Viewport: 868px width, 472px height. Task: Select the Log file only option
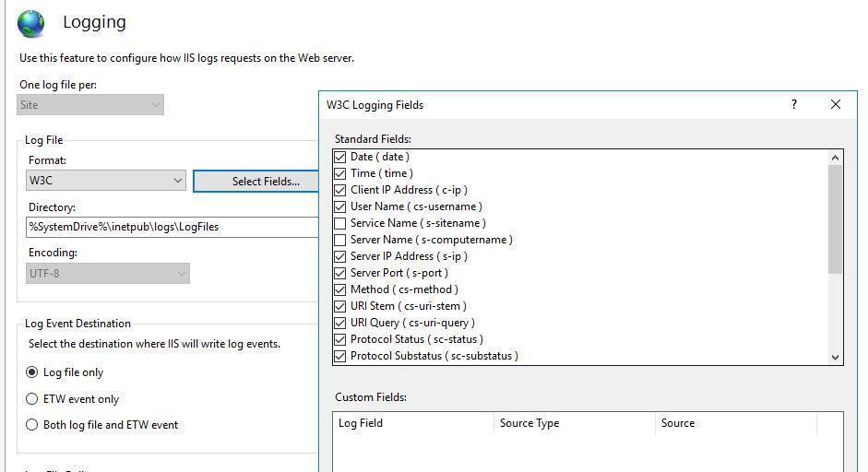pos(32,372)
